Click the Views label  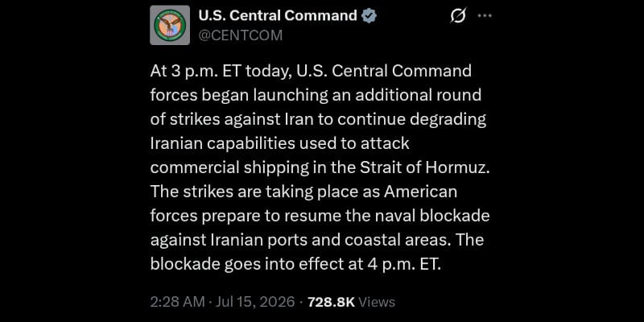click(377, 302)
